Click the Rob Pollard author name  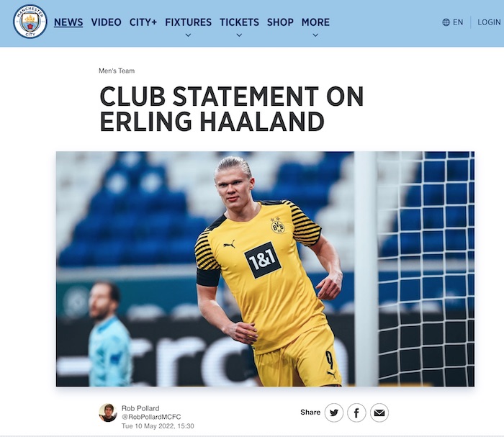pos(140,408)
